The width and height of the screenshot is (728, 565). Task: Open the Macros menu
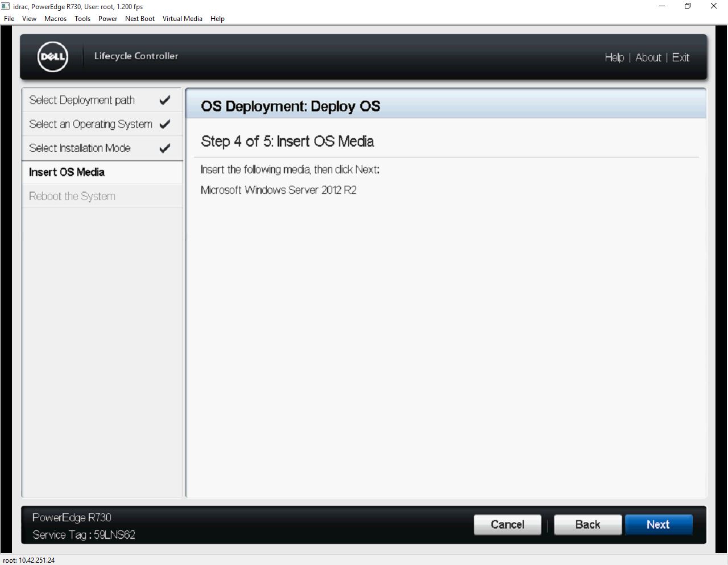(55, 19)
